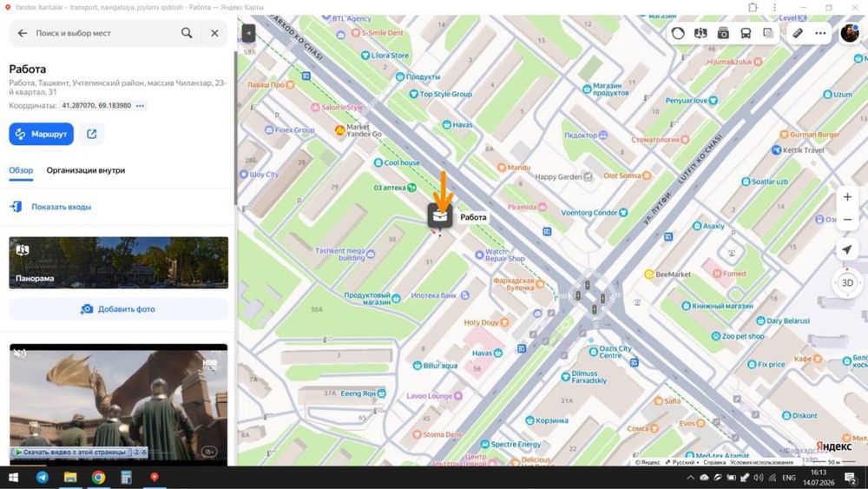Show hidden system tray icons chevron

(690, 478)
